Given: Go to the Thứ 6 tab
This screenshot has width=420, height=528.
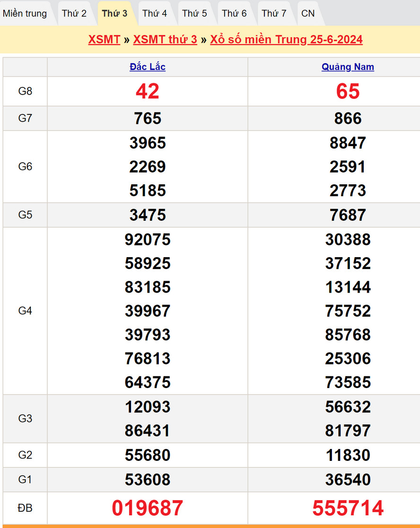Looking at the screenshot, I should pos(234,13).
